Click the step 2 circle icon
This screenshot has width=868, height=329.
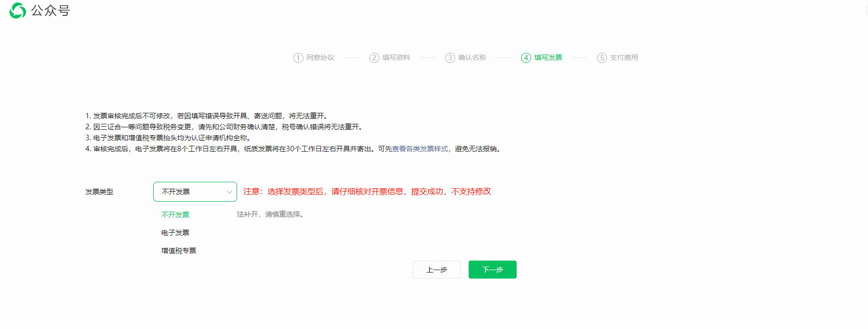click(x=374, y=58)
